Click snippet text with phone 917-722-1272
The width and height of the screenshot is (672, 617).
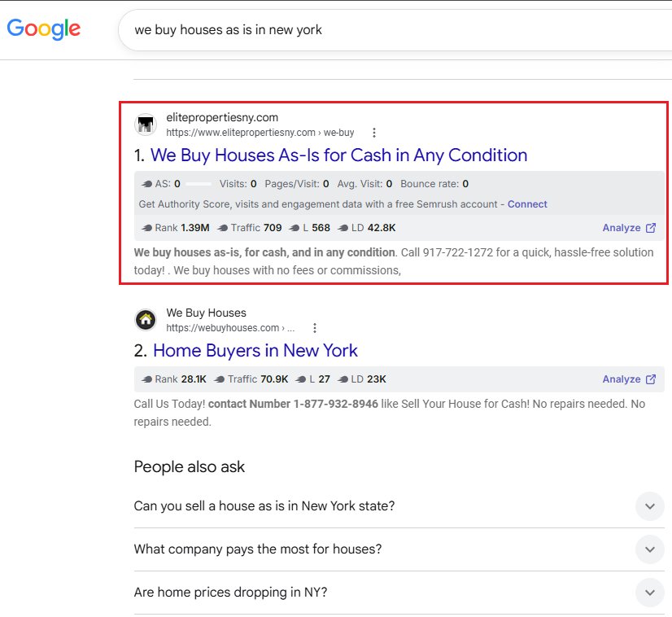click(x=394, y=261)
